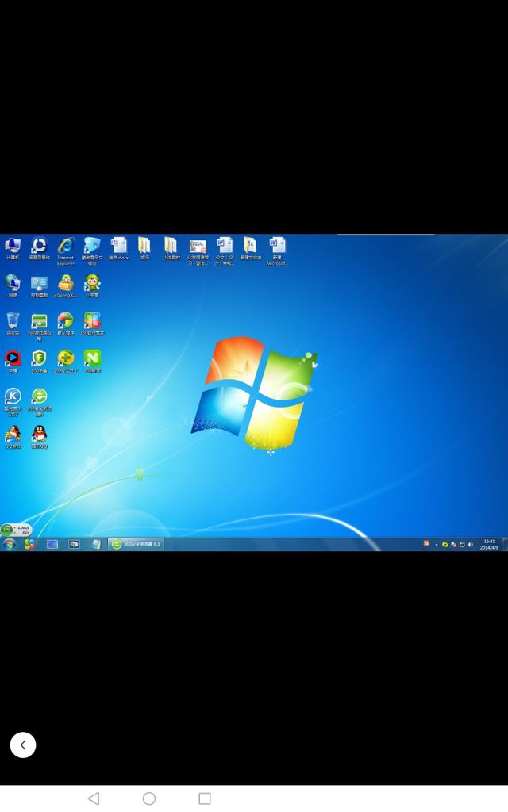Screen dimensions: 508x812
Task: Open the colorful 360 software manager shortcut
Action: (92, 321)
